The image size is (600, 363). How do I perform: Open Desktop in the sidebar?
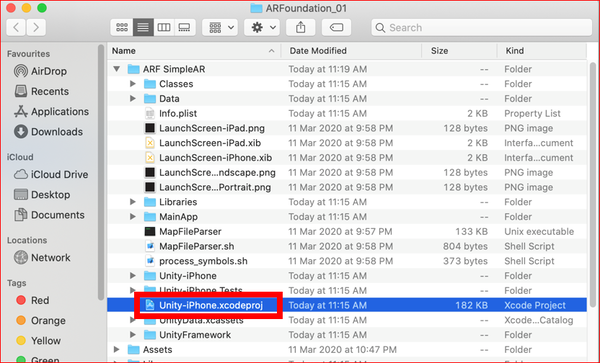42,195
